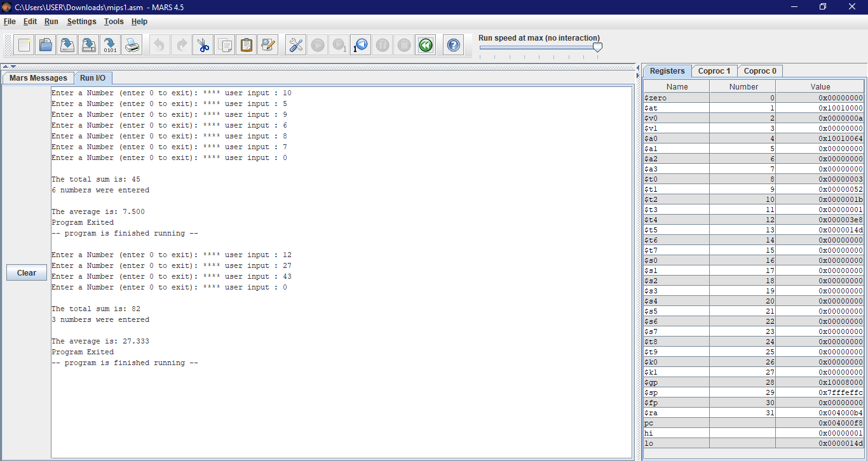Click the Open file folder icon
The image size is (868, 461).
tap(46, 45)
